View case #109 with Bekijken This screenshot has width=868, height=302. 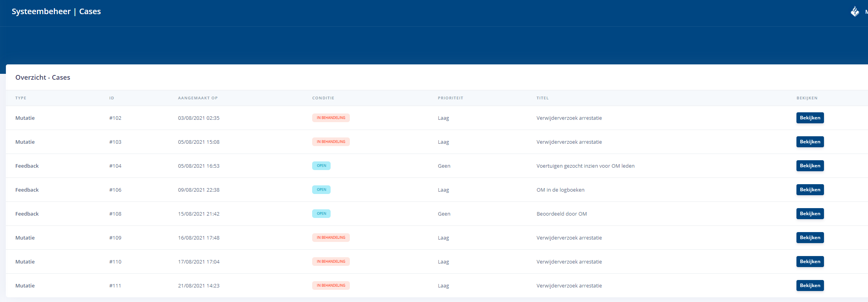click(810, 238)
